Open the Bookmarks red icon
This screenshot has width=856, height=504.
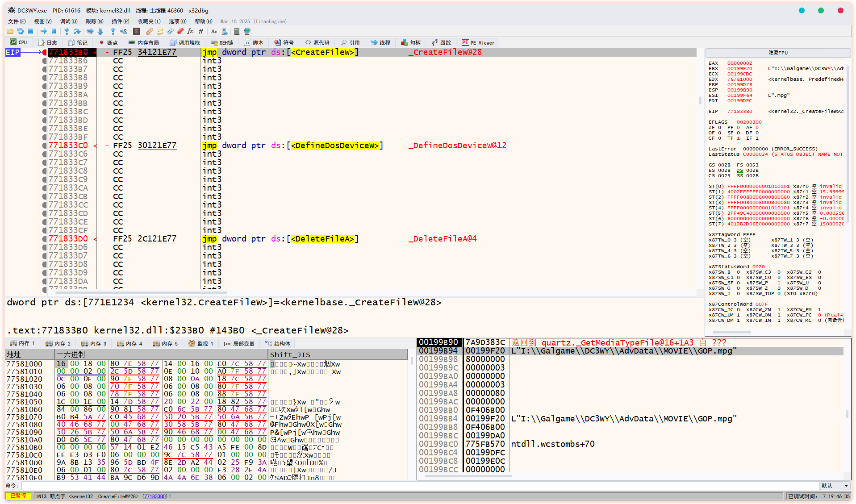click(x=180, y=31)
